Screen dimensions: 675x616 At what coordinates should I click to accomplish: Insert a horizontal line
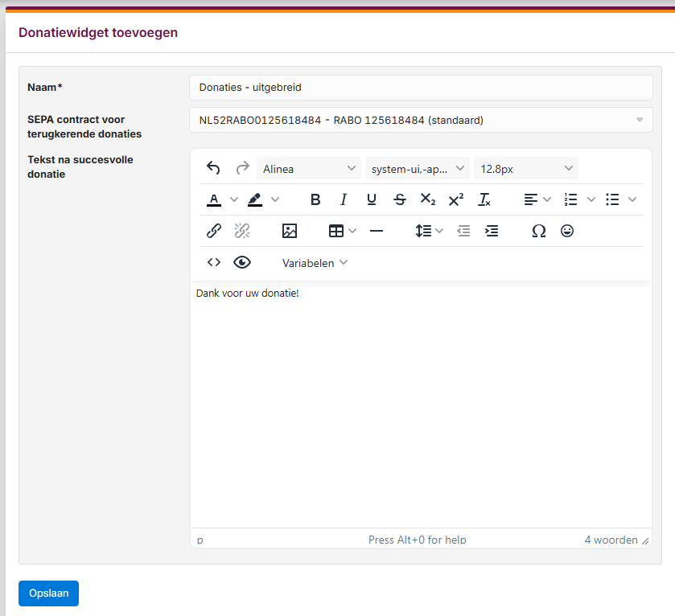click(x=377, y=231)
